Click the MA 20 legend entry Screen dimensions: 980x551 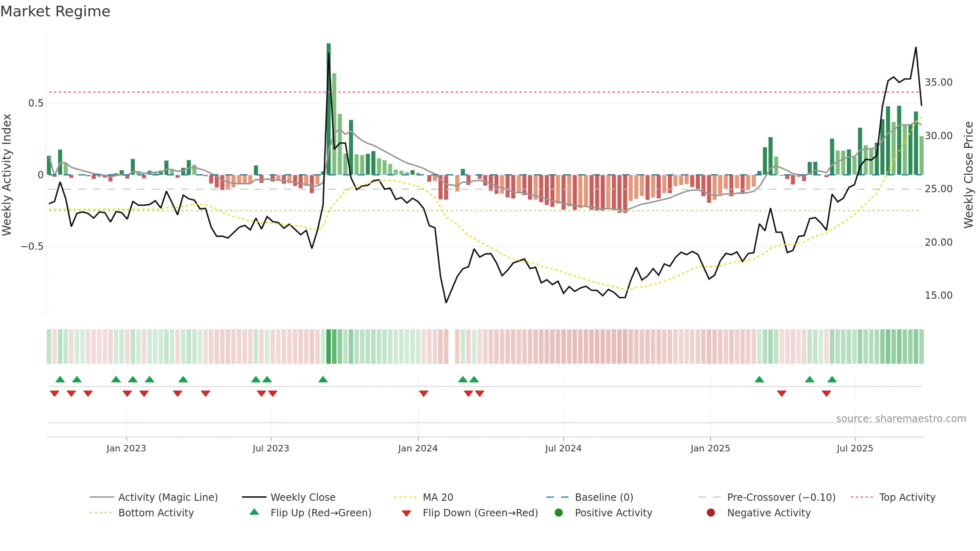tap(423, 497)
